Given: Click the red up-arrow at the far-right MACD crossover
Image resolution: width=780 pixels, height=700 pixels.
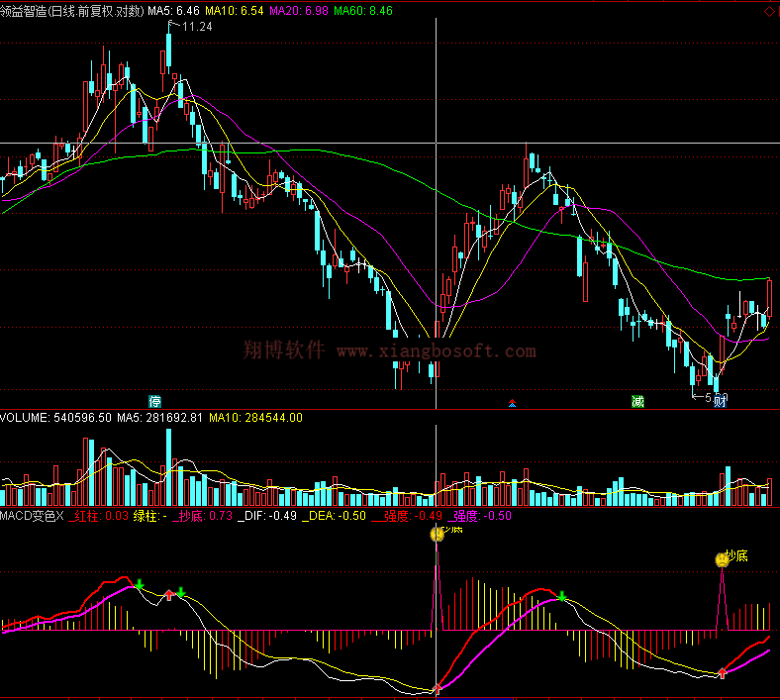Looking at the screenshot, I should [x=722, y=673].
